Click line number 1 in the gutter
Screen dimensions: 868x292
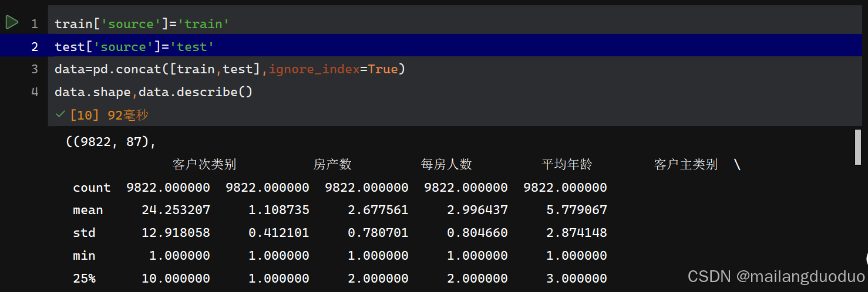pos(34,24)
